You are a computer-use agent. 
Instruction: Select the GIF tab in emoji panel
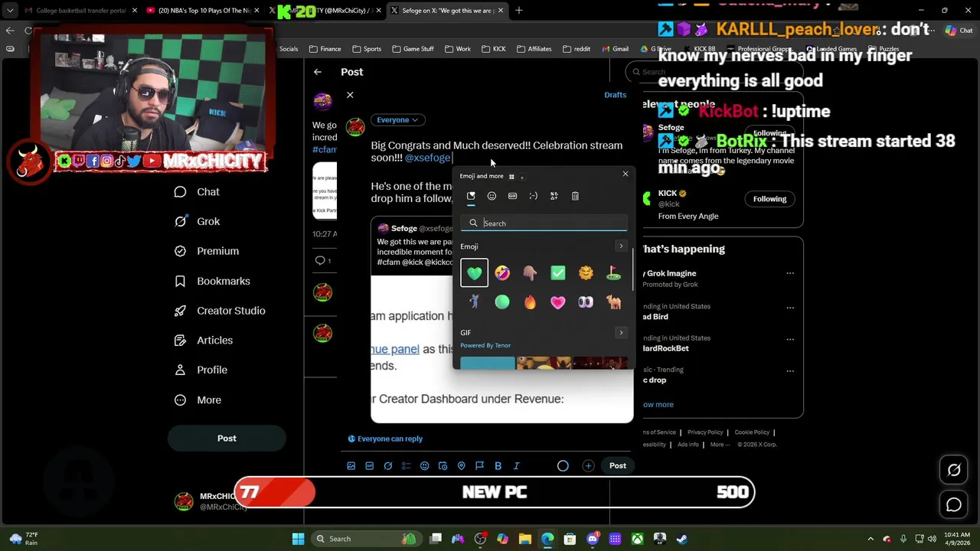(512, 196)
